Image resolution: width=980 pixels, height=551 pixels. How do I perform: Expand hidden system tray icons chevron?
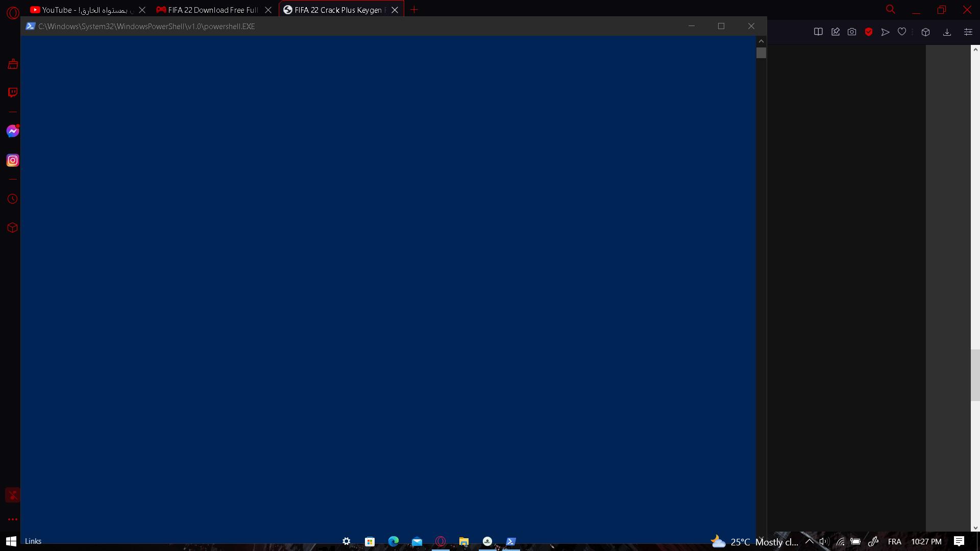pos(810,541)
